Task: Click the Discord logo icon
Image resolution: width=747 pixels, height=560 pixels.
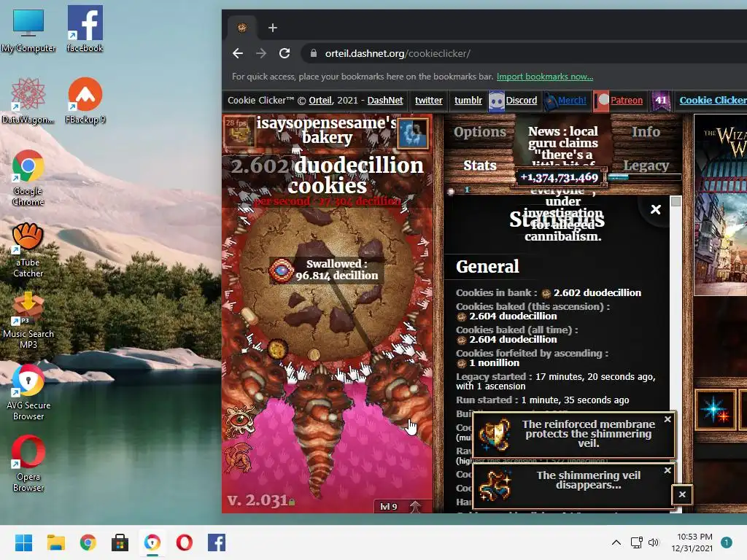Action: pos(496,101)
